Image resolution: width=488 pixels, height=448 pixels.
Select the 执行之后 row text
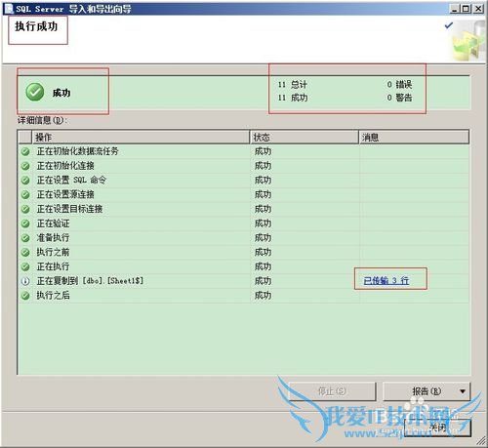click(53, 295)
